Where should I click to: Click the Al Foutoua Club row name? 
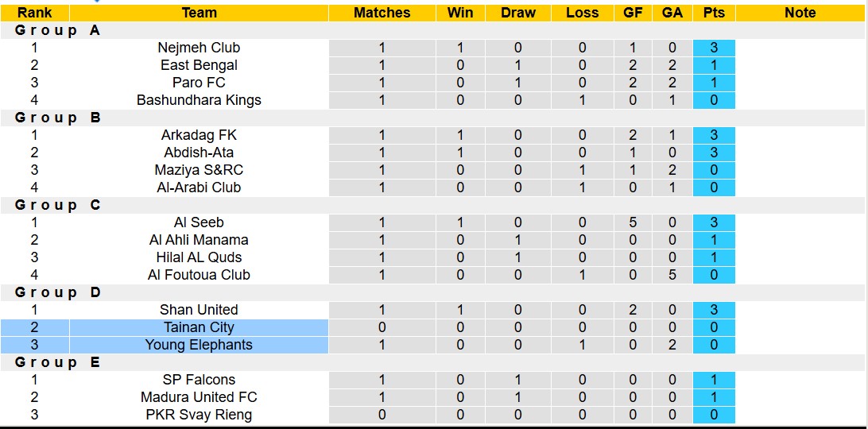[199, 275]
